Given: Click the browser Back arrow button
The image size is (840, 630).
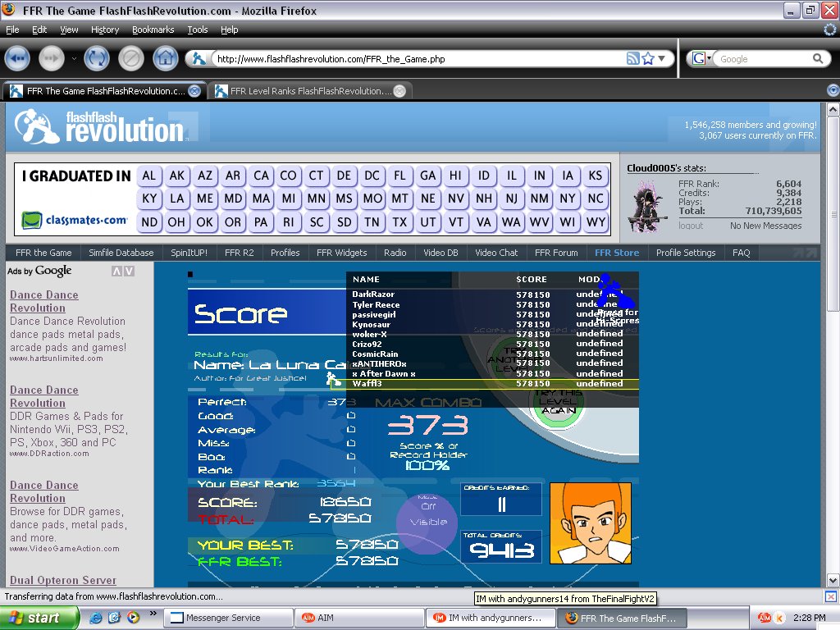Looking at the screenshot, I should (x=17, y=58).
